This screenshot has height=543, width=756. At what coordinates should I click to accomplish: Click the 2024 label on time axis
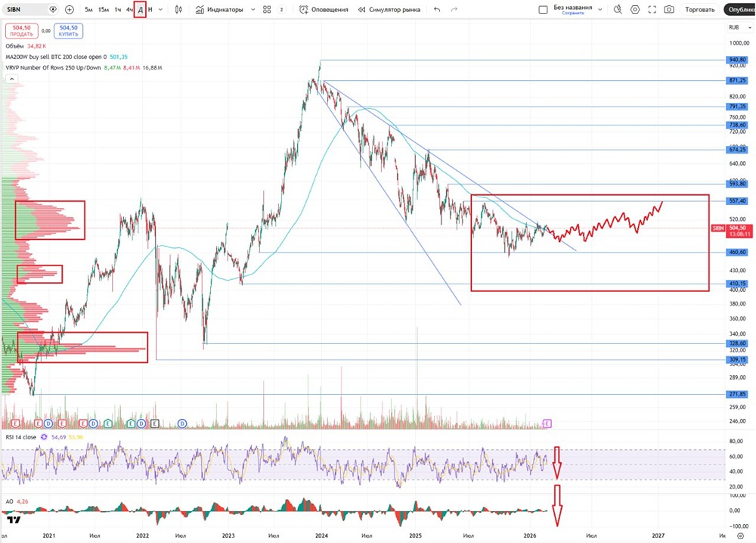coord(321,535)
